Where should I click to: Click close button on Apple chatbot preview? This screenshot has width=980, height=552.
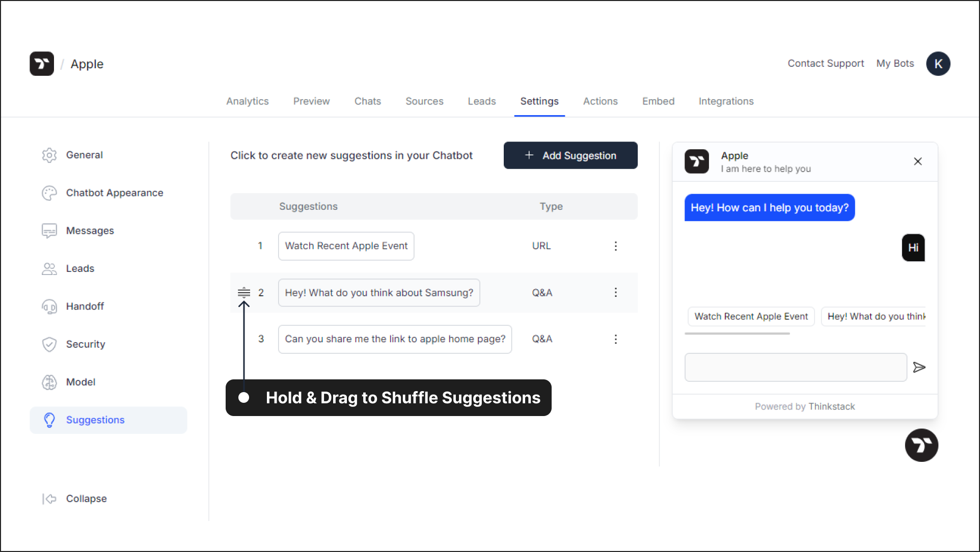pyautogui.click(x=917, y=161)
